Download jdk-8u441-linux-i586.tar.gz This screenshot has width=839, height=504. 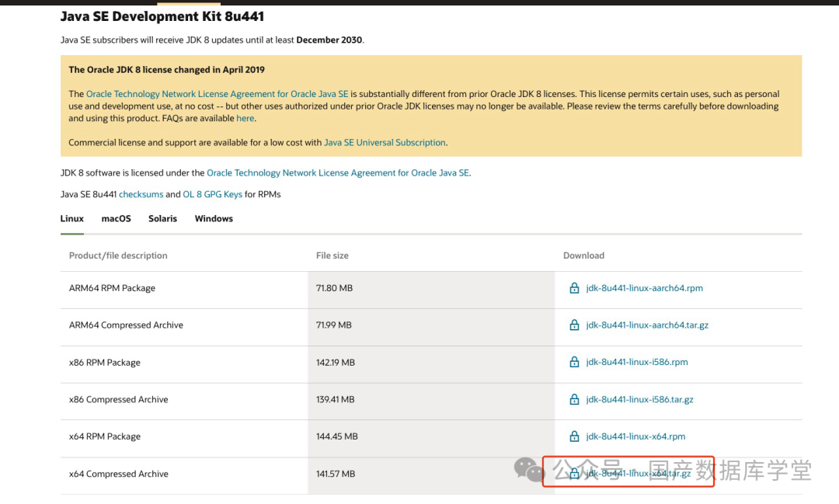[x=639, y=399]
